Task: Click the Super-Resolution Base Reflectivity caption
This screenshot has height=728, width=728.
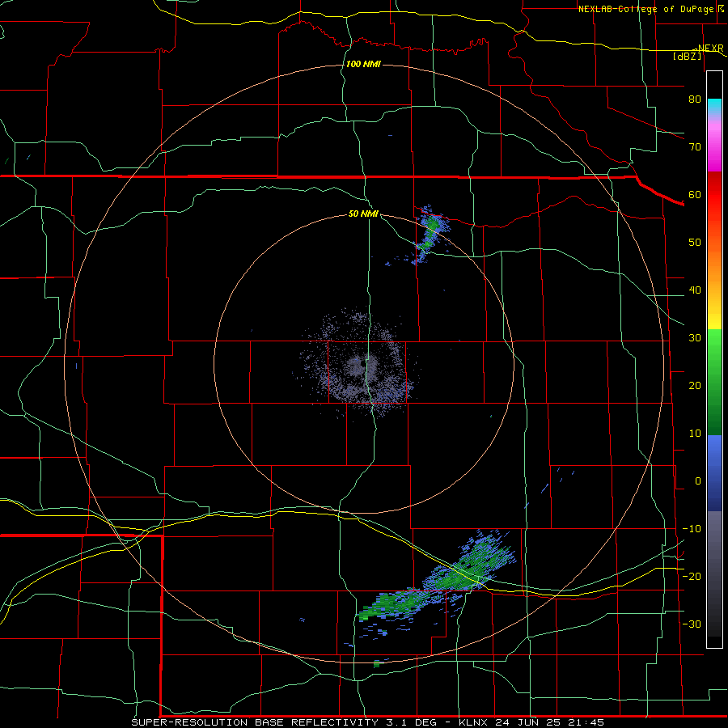Action: point(368,722)
